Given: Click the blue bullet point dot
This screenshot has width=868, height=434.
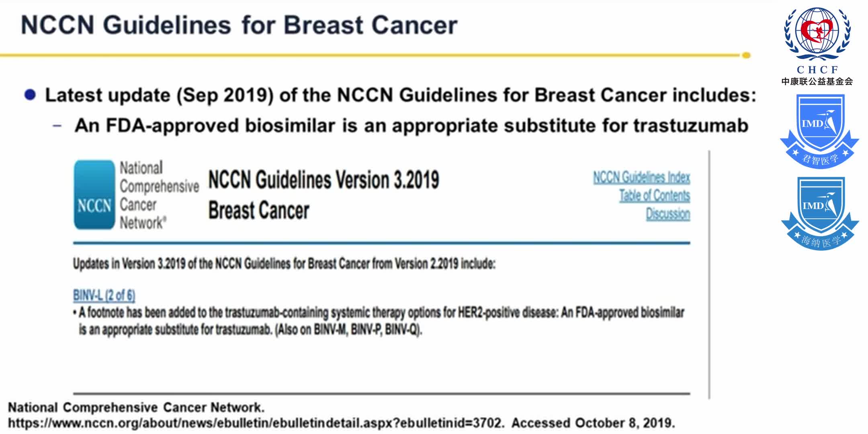Looking at the screenshot, I should pyautogui.click(x=30, y=95).
